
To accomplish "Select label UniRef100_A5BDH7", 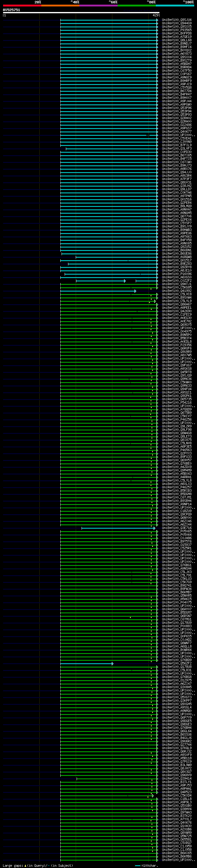I will (x=176, y=64).
